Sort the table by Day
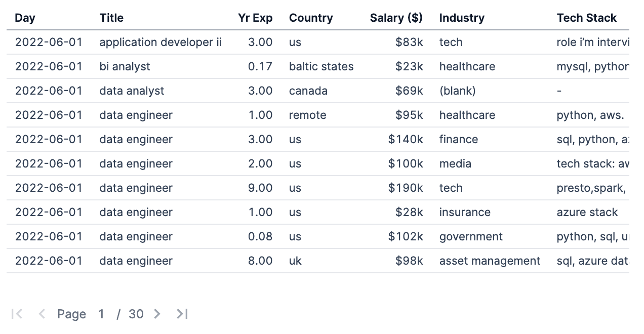This screenshot has height=334, width=644. (25, 18)
